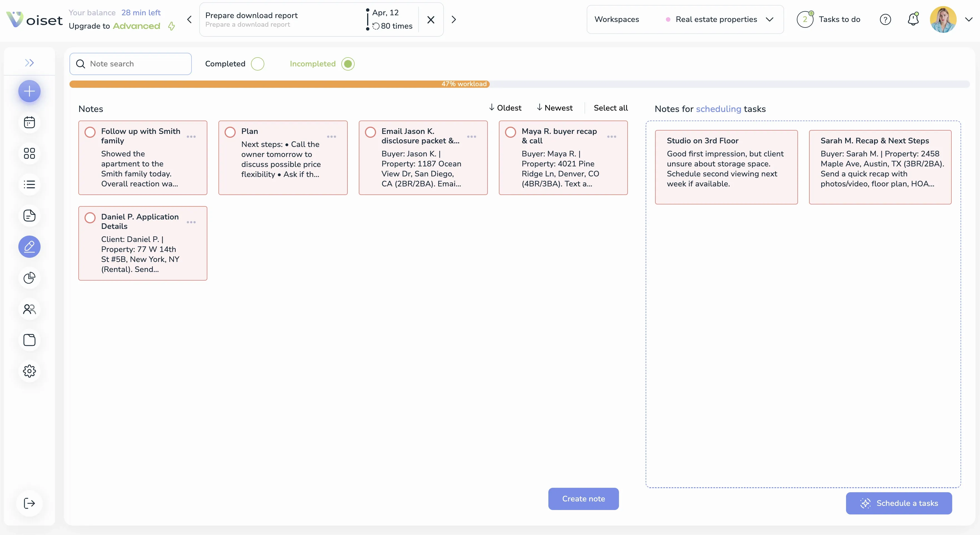980x535 pixels.
Task: Open the team members icon in sidebar
Action: click(29, 309)
